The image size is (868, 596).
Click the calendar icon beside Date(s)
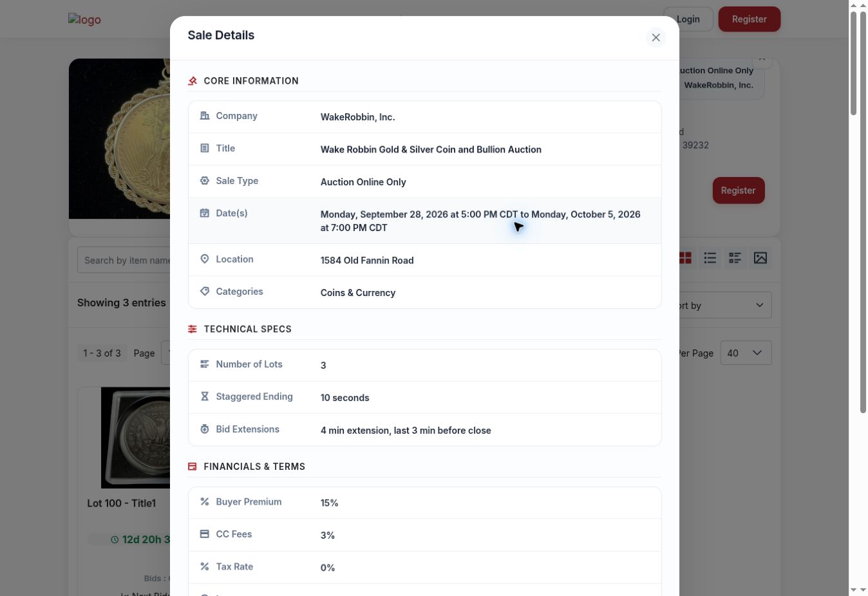pos(205,213)
